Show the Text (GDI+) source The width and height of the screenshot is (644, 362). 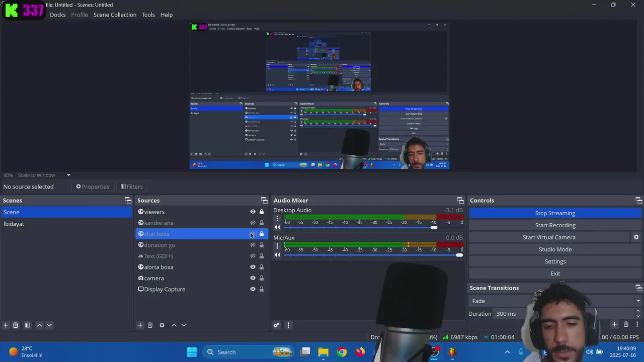tap(253, 256)
